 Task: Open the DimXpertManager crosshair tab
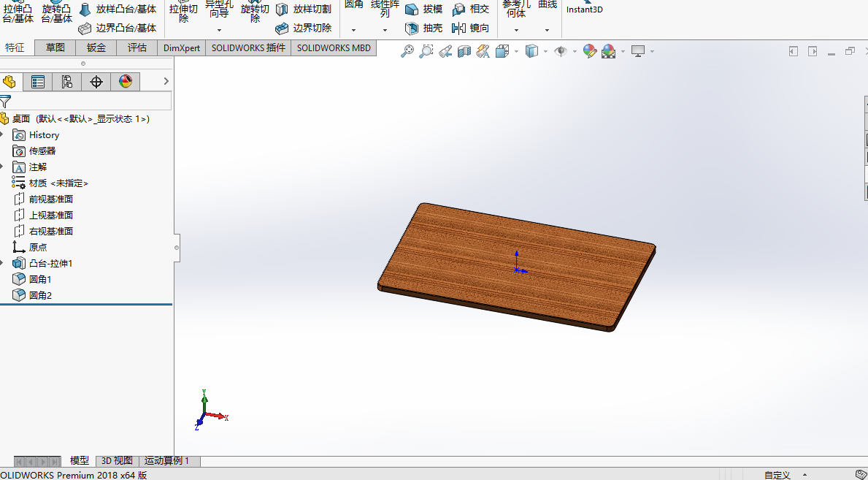[x=96, y=82]
